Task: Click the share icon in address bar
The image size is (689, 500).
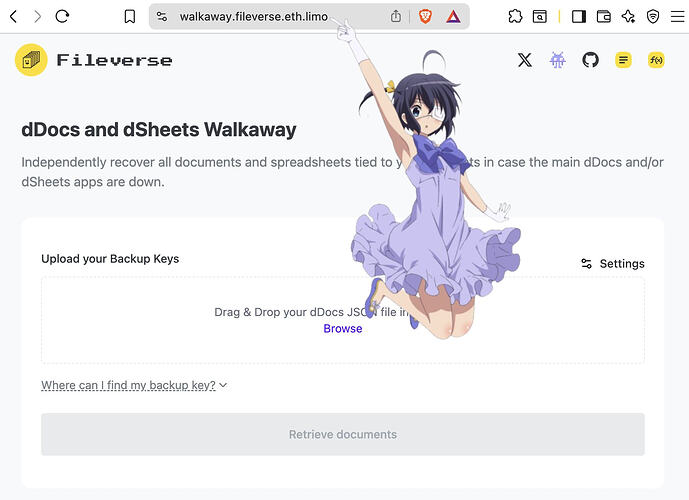Action: point(396,17)
